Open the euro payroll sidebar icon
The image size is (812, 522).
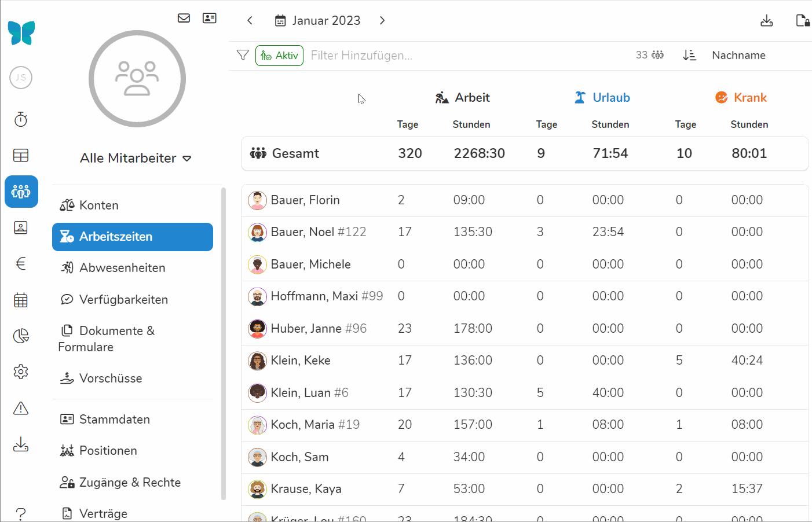21,264
